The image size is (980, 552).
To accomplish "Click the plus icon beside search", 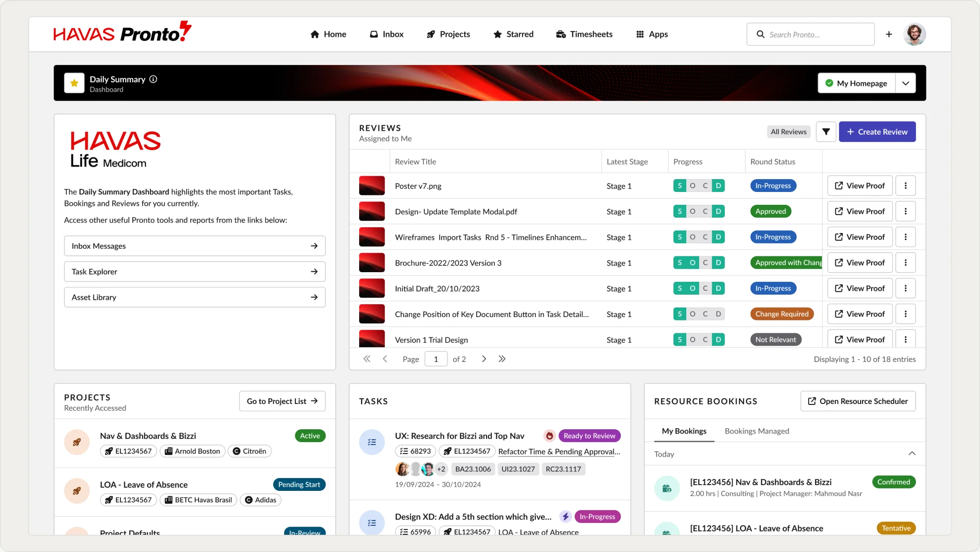I will (889, 34).
